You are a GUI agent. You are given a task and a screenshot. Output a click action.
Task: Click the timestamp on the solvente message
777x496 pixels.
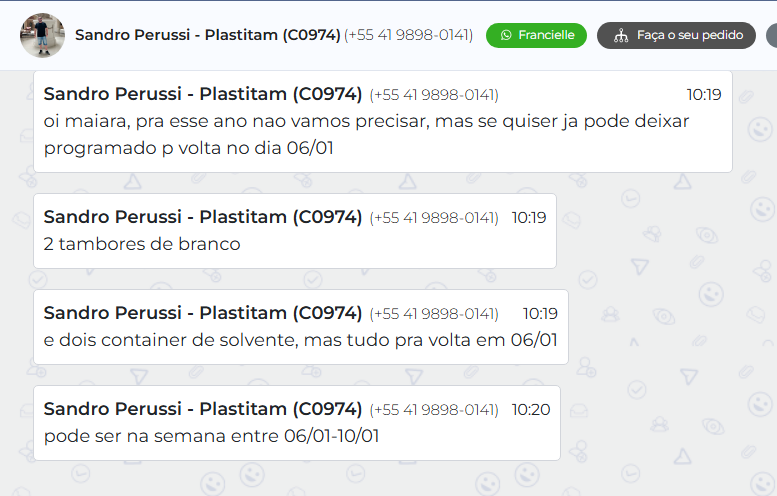click(x=540, y=313)
